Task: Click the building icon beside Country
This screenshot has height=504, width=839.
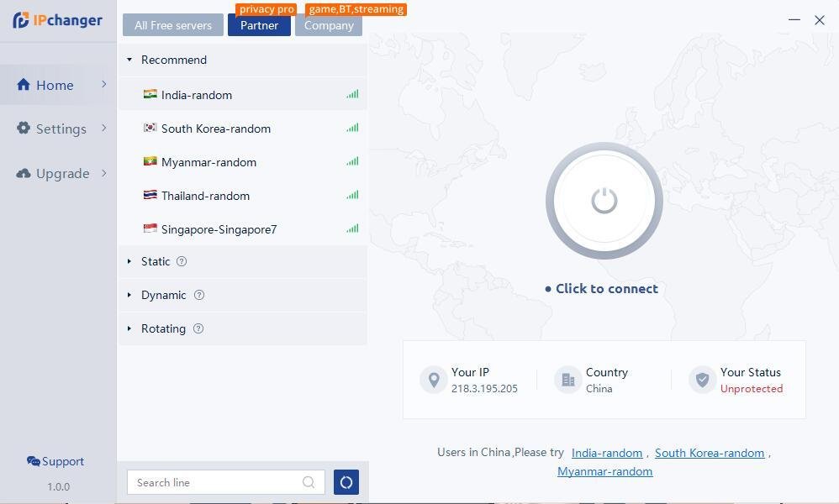Action: click(567, 380)
